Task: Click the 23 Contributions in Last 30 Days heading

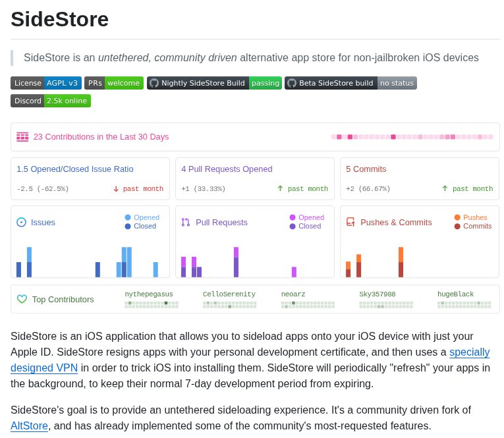Action: (x=101, y=137)
